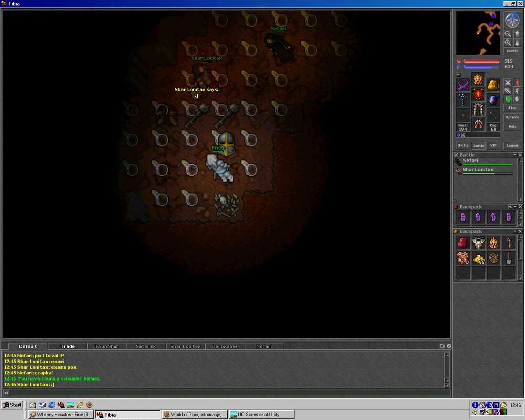Viewport: 525px width, 420px height.
Task: Select defensive fighting mode green shield
Action: pos(508,99)
